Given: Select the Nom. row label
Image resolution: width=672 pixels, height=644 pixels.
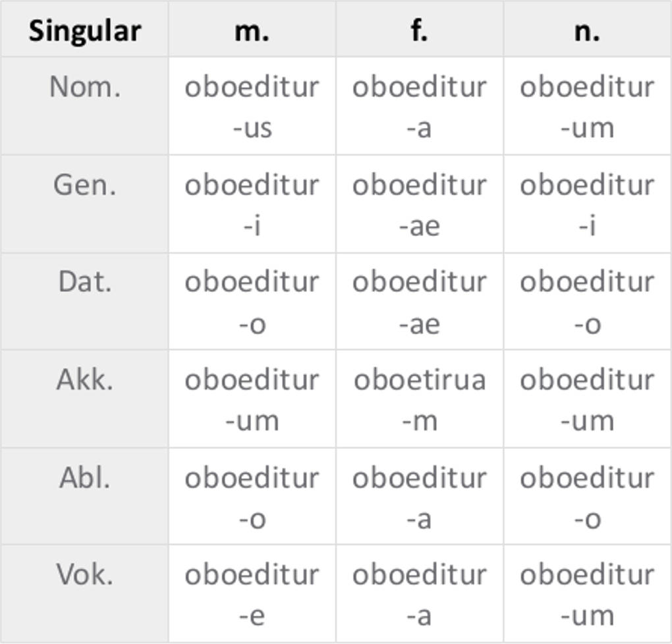Looking at the screenshot, I should (84, 87).
